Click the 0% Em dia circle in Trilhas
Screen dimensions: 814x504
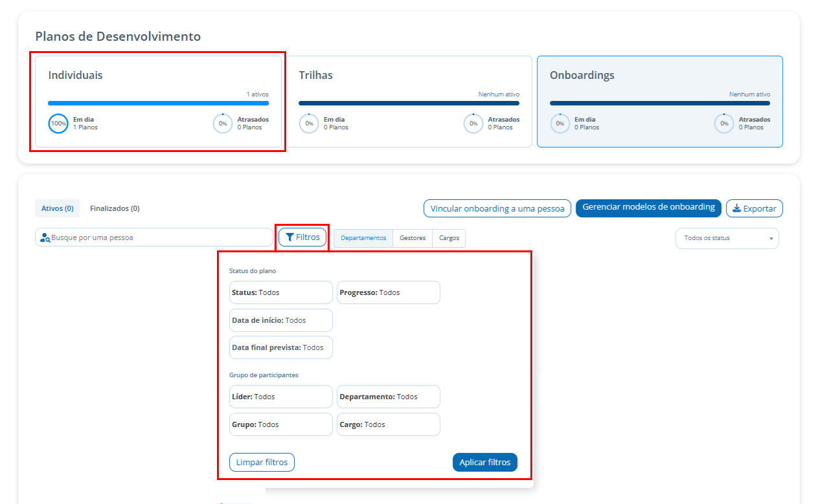coord(309,123)
